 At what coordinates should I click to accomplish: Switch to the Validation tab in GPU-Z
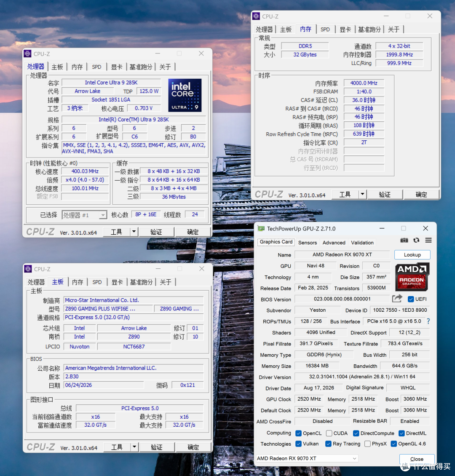coord(362,243)
